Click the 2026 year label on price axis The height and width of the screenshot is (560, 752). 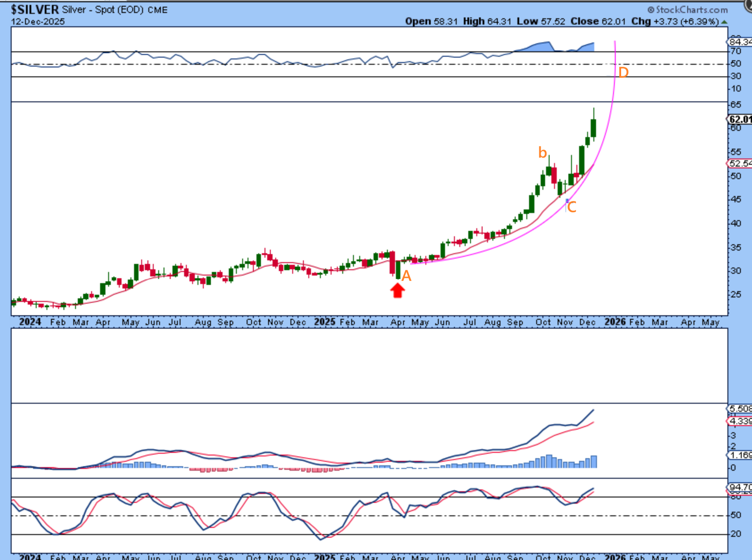tap(614, 322)
